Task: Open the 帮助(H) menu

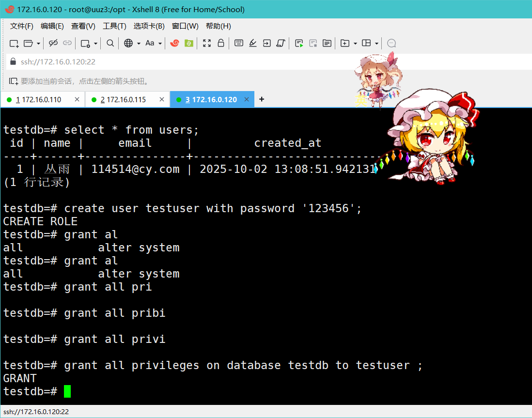Action: tap(219, 26)
